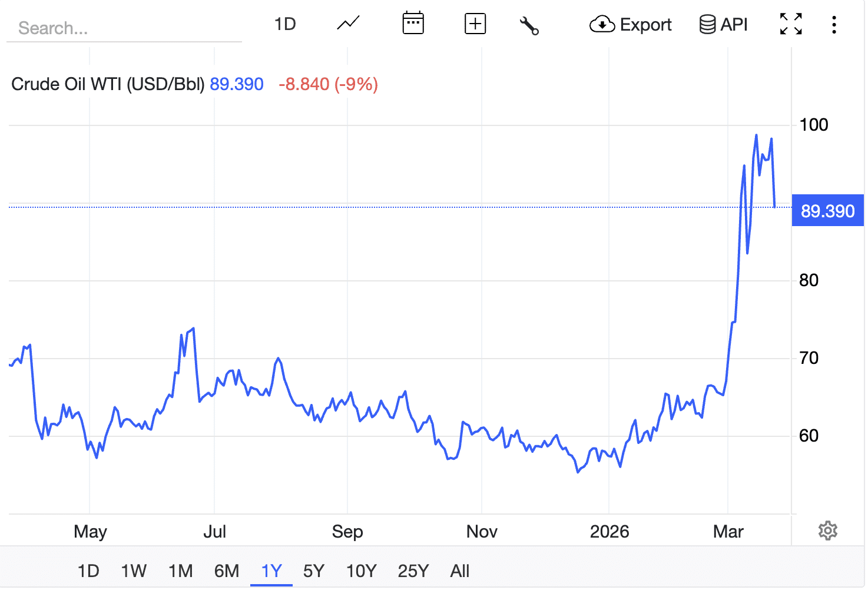Click the Export cloud download icon
868x590 pixels.
coord(602,25)
